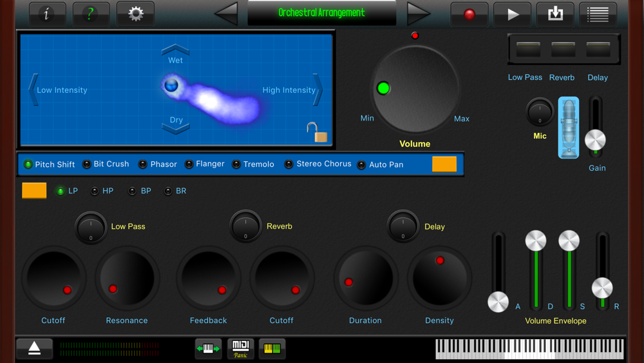Screen dimensions: 644x363
Task: Click the High Intensity right chevron
Action: click(317, 90)
